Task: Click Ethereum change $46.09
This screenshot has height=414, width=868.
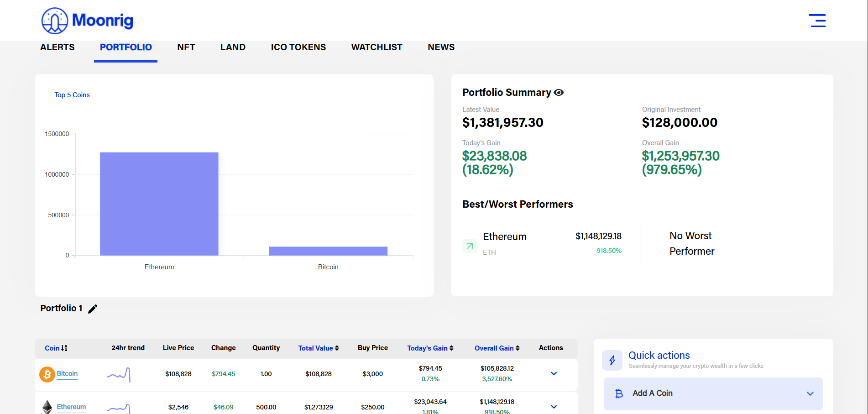Action: point(224,407)
